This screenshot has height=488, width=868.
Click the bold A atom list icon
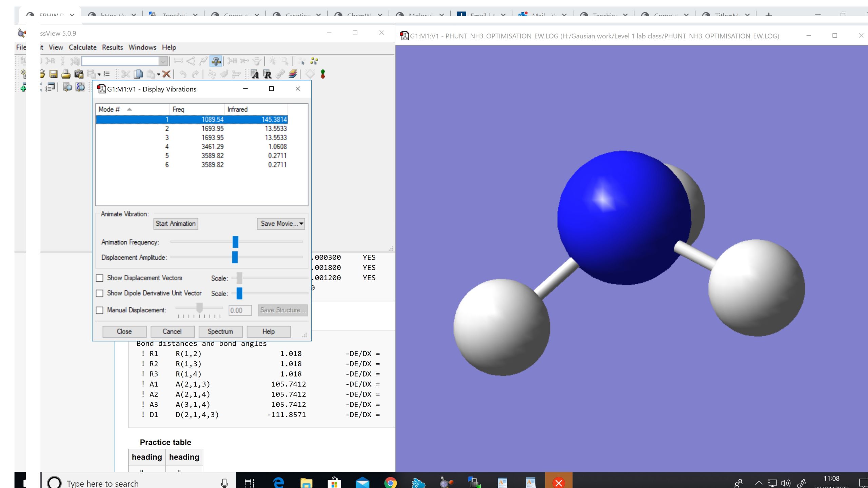255,74
